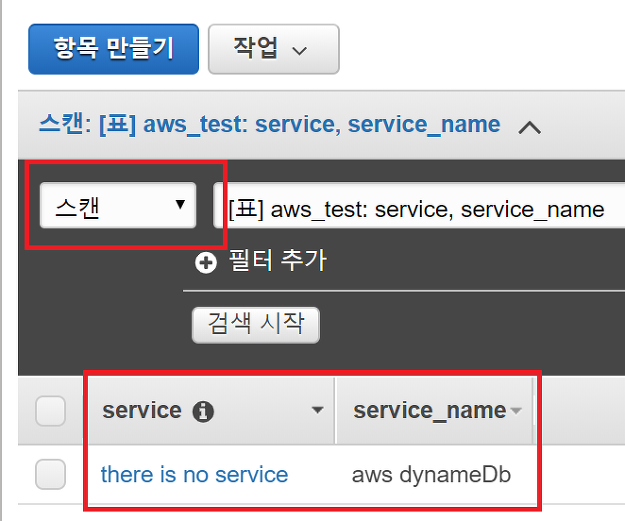
Task: Click the 'aws dynameDb' cell
Action: (431, 475)
